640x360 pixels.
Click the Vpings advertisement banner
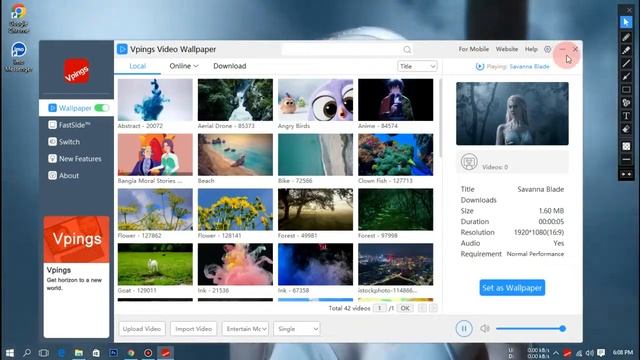[x=76, y=277]
